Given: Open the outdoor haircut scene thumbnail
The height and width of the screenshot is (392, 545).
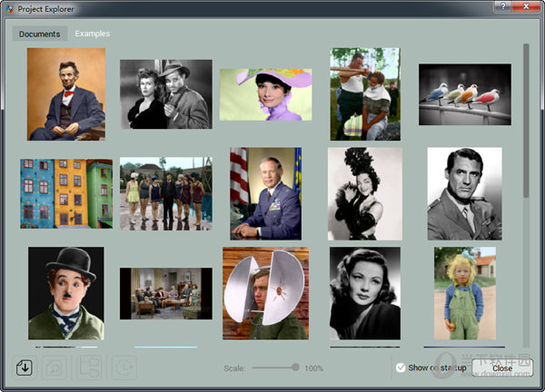Looking at the screenshot, I should pos(365,94).
